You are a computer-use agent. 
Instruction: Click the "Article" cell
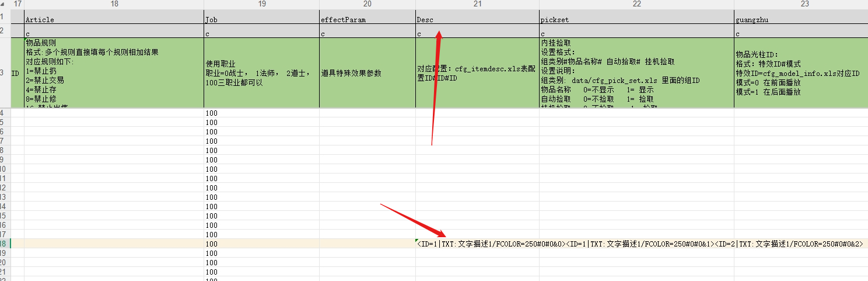(x=114, y=19)
